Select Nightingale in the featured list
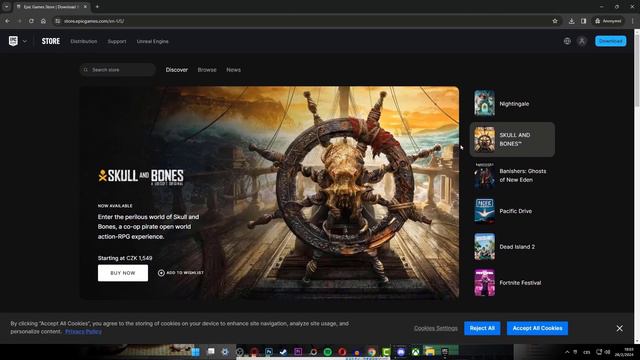This screenshot has height=360, width=640. click(512, 104)
